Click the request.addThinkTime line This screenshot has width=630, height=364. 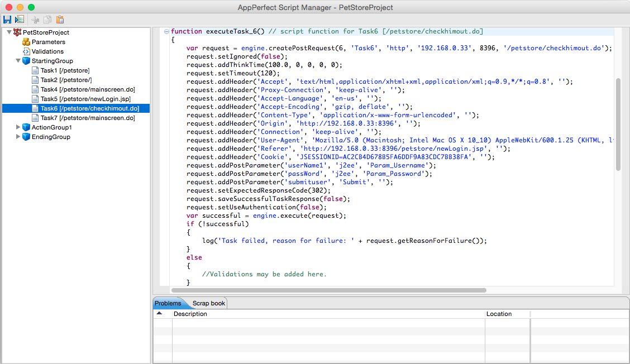(264, 65)
